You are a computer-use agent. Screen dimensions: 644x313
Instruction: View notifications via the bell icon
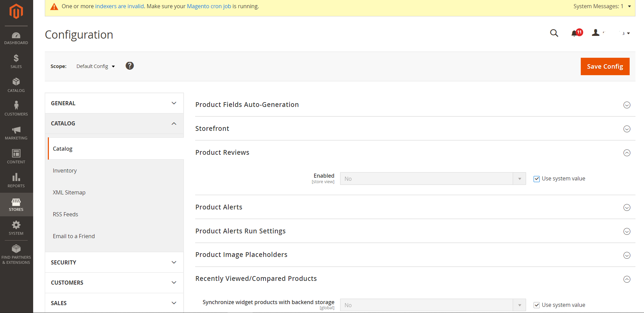(x=575, y=33)
